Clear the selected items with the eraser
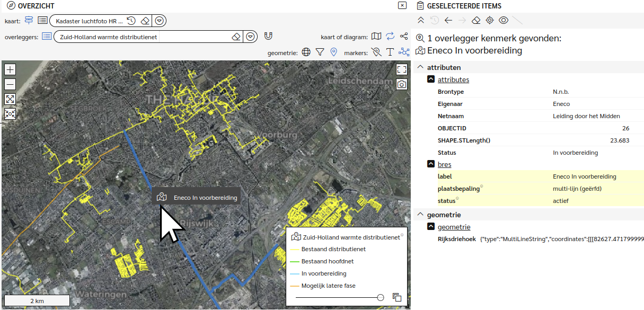This screenshot has width=644, height=310. pos(476,20)
